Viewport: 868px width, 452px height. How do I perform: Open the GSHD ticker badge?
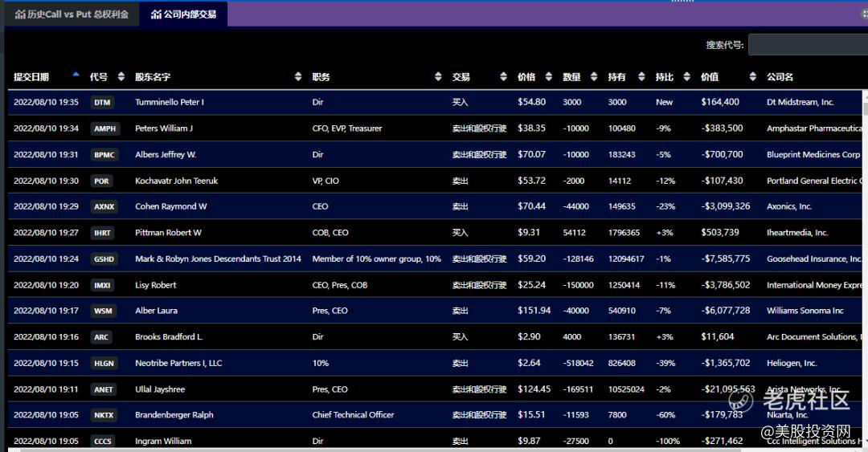104,259
